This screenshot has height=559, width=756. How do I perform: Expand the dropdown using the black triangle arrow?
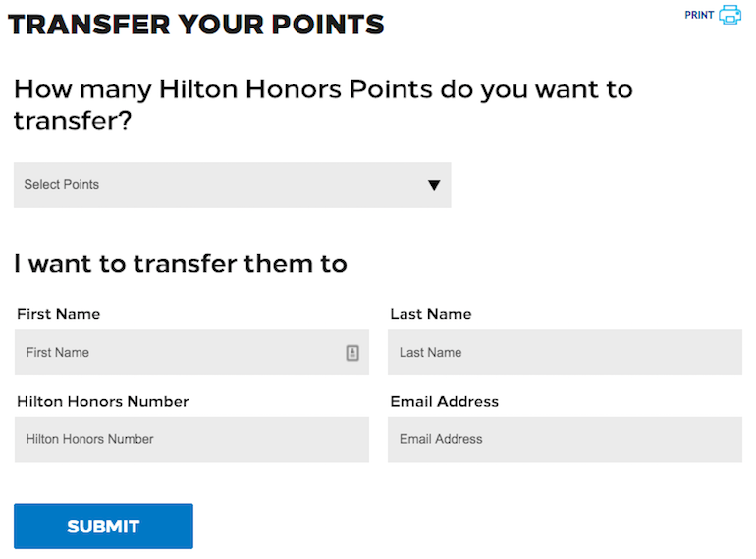coord(434,185)
